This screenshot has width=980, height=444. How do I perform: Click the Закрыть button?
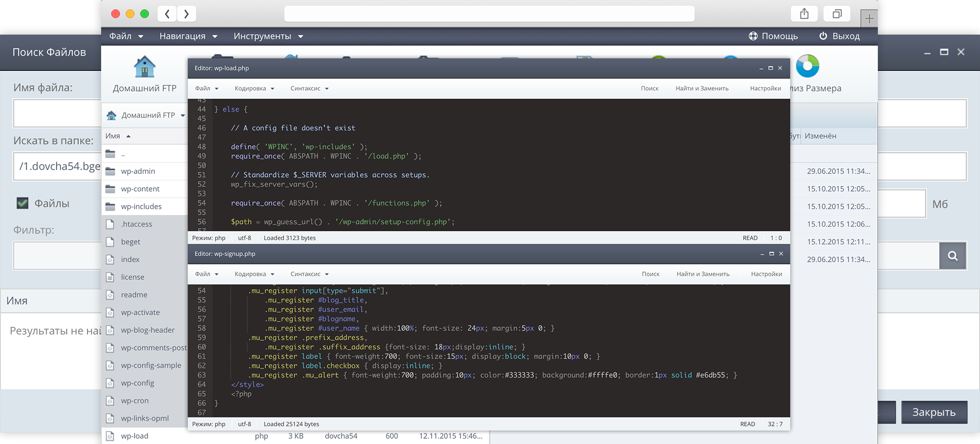point(934,412)
